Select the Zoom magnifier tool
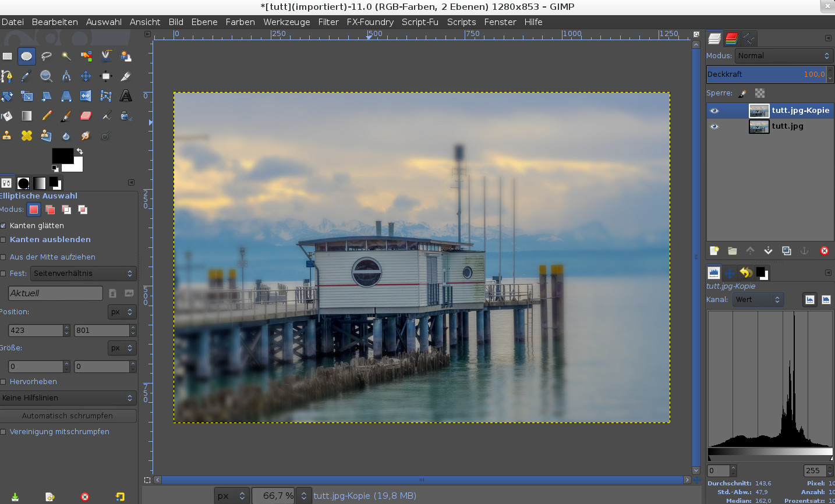The width and height of the screenshot is (835, 504). [x=47, y=76]
